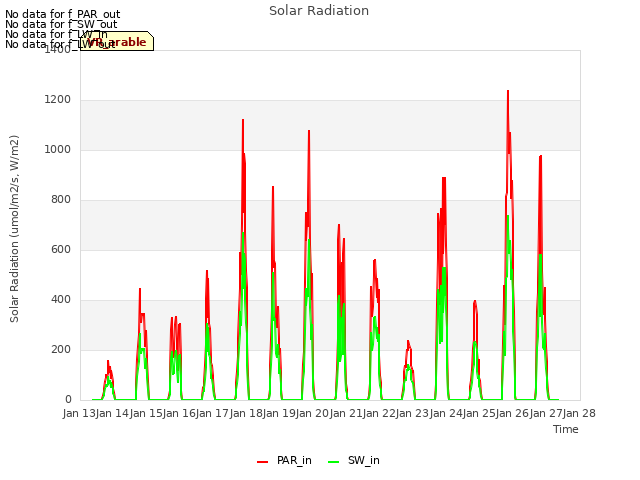Viewport: 640px width, 480px height.
Task: Click the Time axis label
Action: point(566,429)
